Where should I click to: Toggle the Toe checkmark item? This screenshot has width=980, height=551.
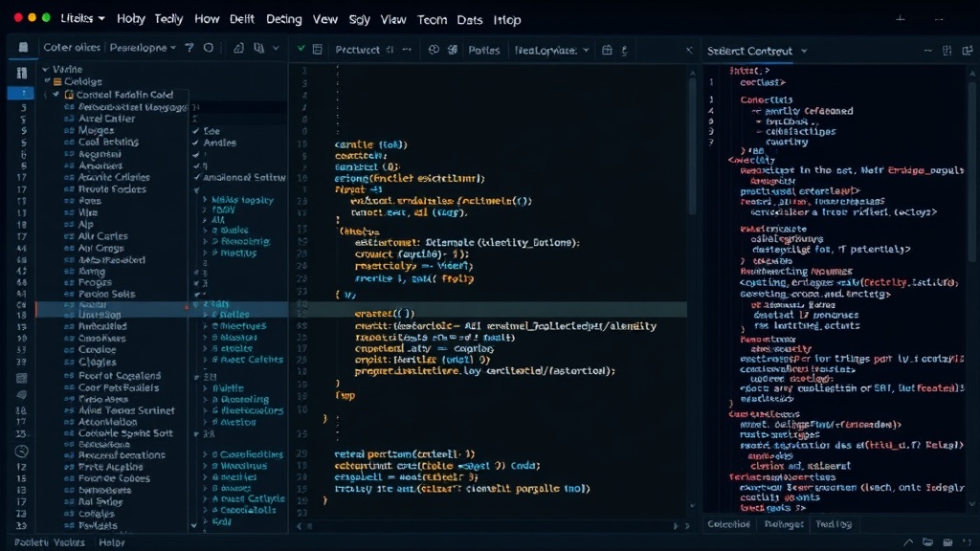click(x=207, y=130)
